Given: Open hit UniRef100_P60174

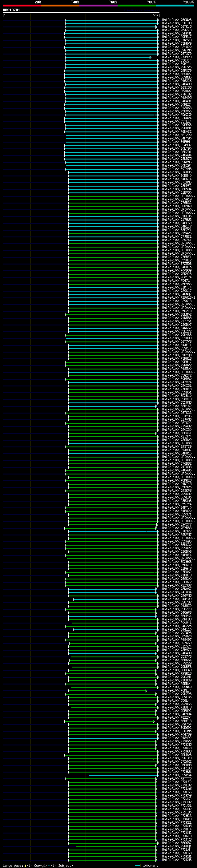Looking at the screenshot, I should click(177, 277).
